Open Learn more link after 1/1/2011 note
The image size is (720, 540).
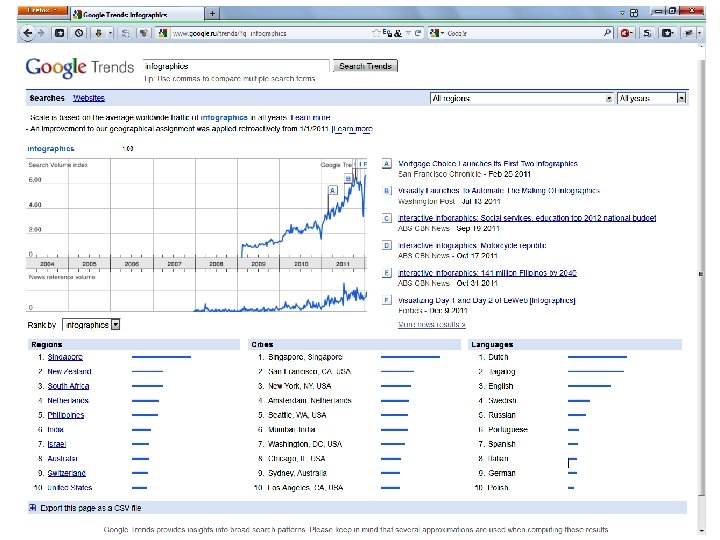click(x=353, y=129)
